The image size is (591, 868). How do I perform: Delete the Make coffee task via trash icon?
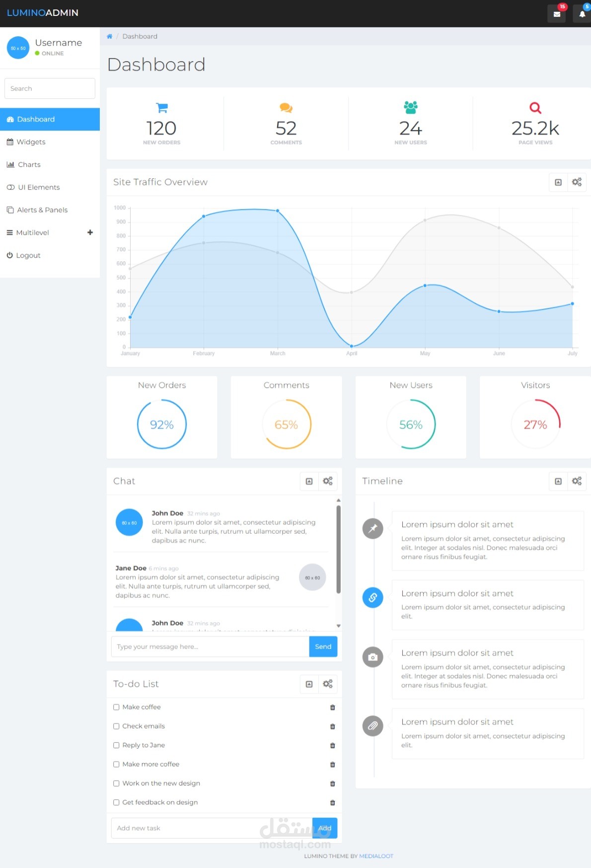pyautogui.click(x=333, y=708)
